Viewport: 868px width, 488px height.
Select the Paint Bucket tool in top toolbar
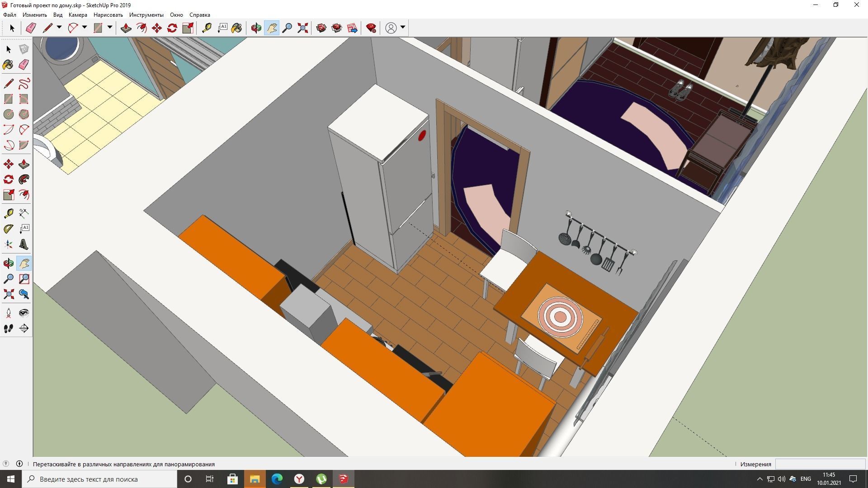pyautogui.click(x=237, y=28)
